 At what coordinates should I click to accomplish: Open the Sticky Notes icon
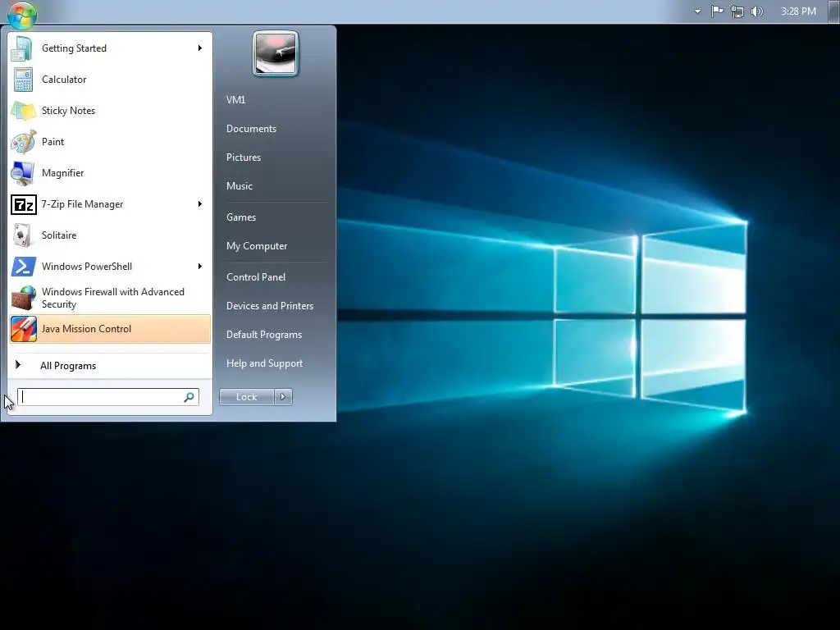pyautogui.click(x=23, y=111)
